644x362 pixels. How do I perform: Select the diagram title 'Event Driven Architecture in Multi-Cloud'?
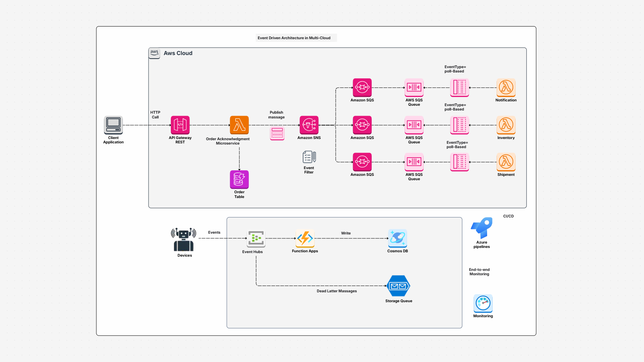(x=294, y=38)
